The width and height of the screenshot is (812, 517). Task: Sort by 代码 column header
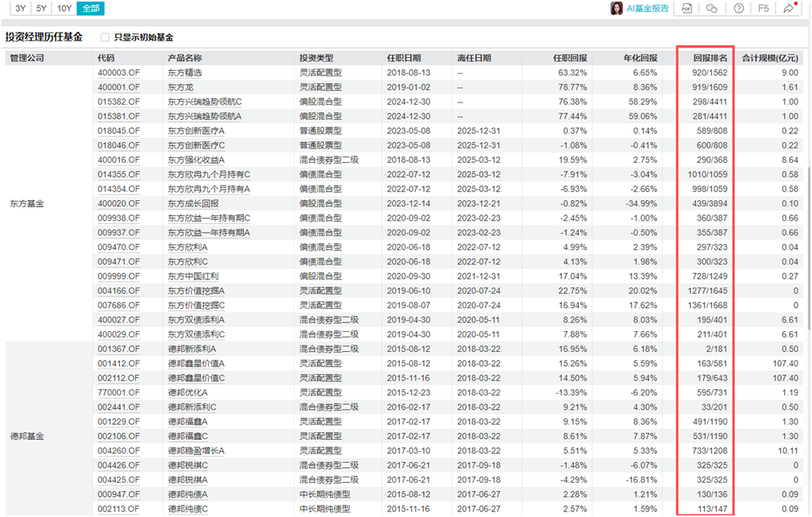pyautogui.click(x=106, y=58)
